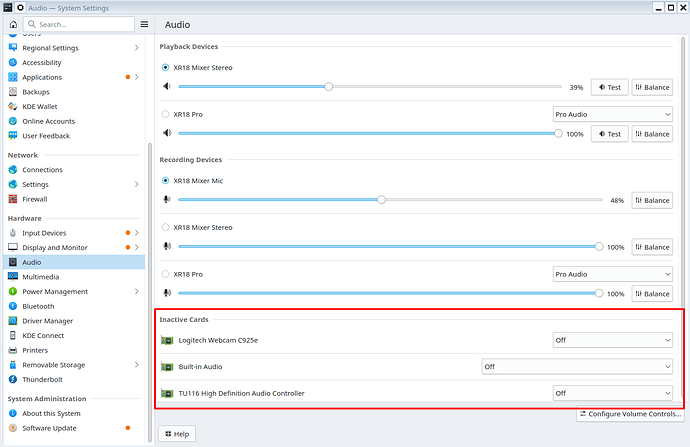This screenshot has height=447, width=690.
Task: Open Balance for recording XR18 Pro
Action: [652, 293]
